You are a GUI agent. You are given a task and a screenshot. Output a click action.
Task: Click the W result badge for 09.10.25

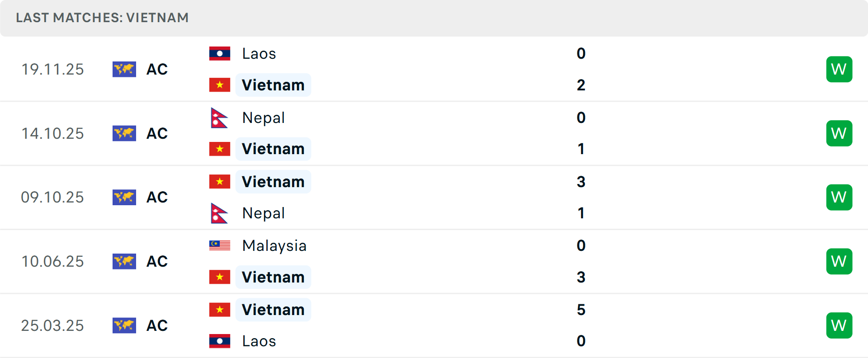[839, 197]
